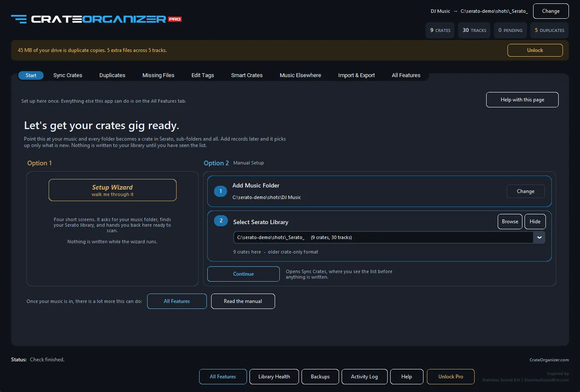Image resolution: width=580 pixels, height=392 pixels.
Task: Open Library Health
Action: click(x=274, y=377)
